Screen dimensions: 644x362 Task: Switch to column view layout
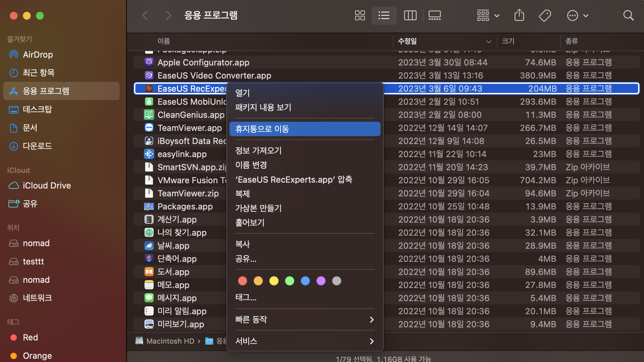410,15
